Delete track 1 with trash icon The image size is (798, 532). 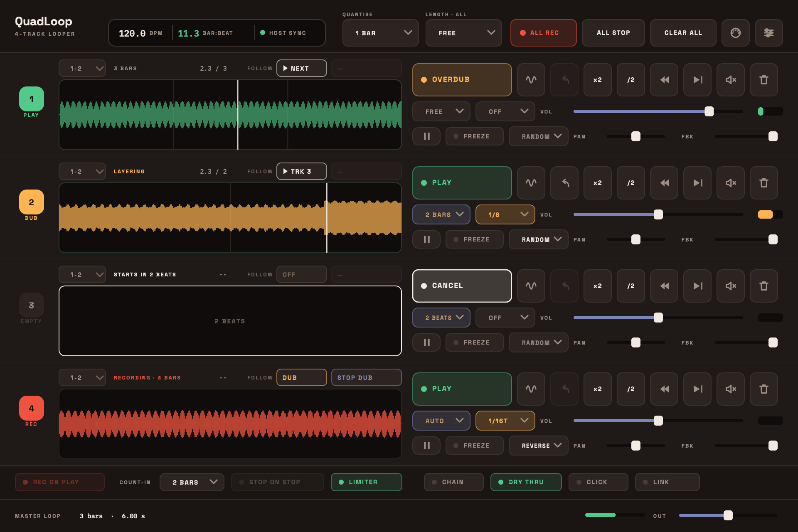click(x=764, y=80)
